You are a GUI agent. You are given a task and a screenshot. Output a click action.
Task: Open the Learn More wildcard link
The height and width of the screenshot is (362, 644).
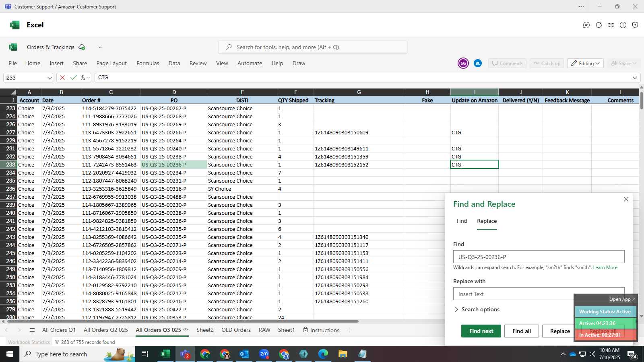click(605, 267)
